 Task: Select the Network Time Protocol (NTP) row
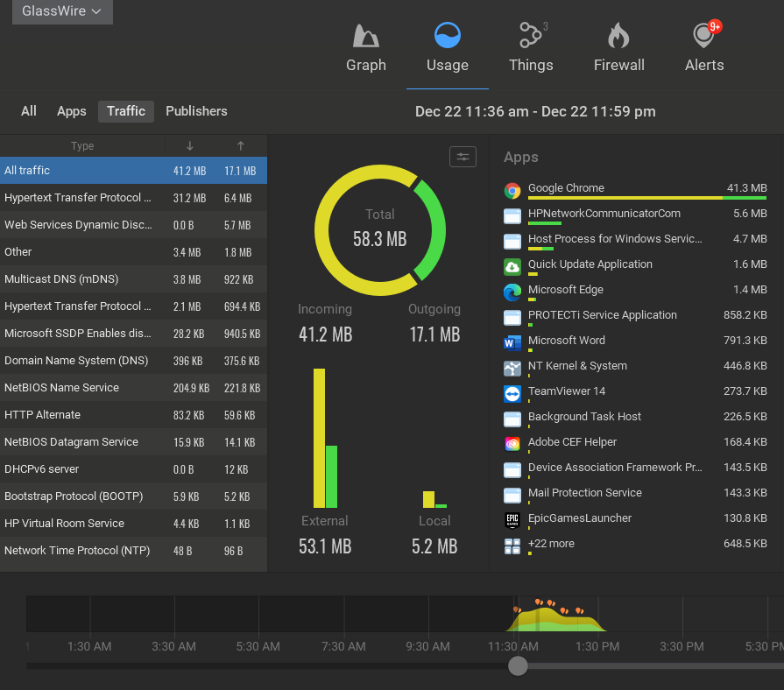point(133,551)
